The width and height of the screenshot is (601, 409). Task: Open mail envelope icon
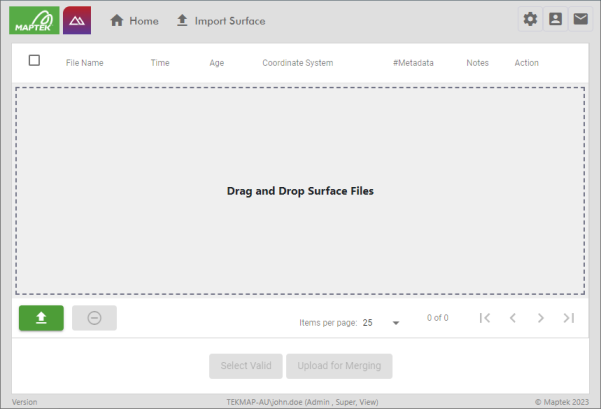(x=580, y=19)
